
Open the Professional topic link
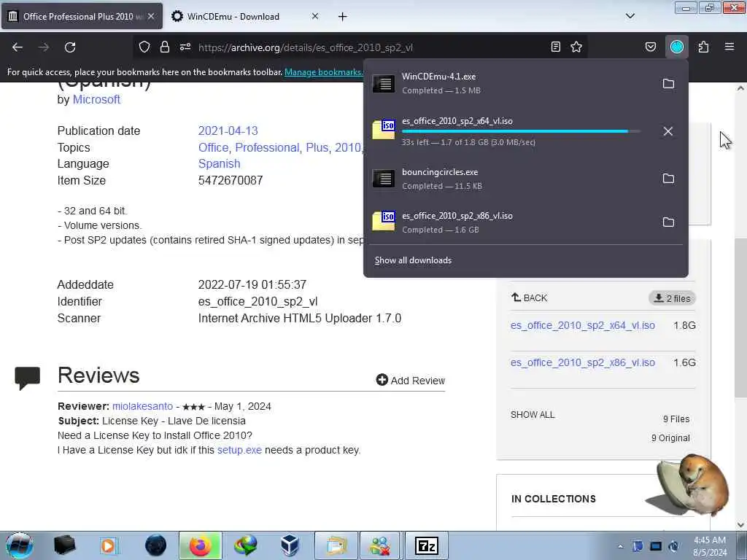[x=268, y=147]
